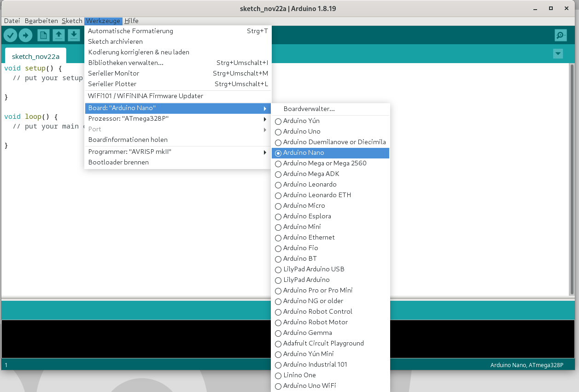
Task: Select Arduino Leonardo board
Action: pos(331,184)
